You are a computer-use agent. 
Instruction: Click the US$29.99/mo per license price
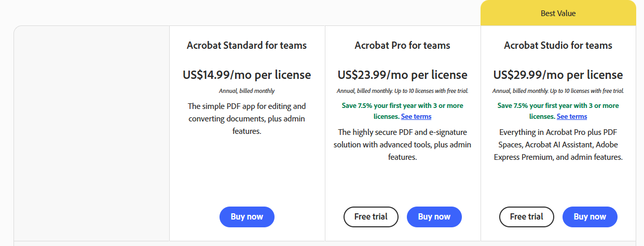(x=558, y=75)
